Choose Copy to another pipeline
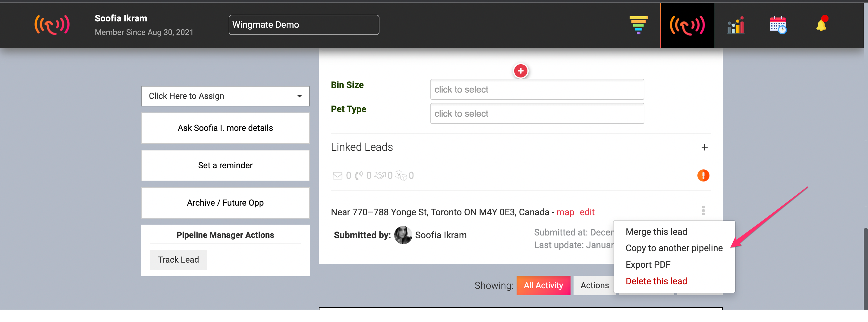This screenshot has width=868, height=322. (674, 248)
